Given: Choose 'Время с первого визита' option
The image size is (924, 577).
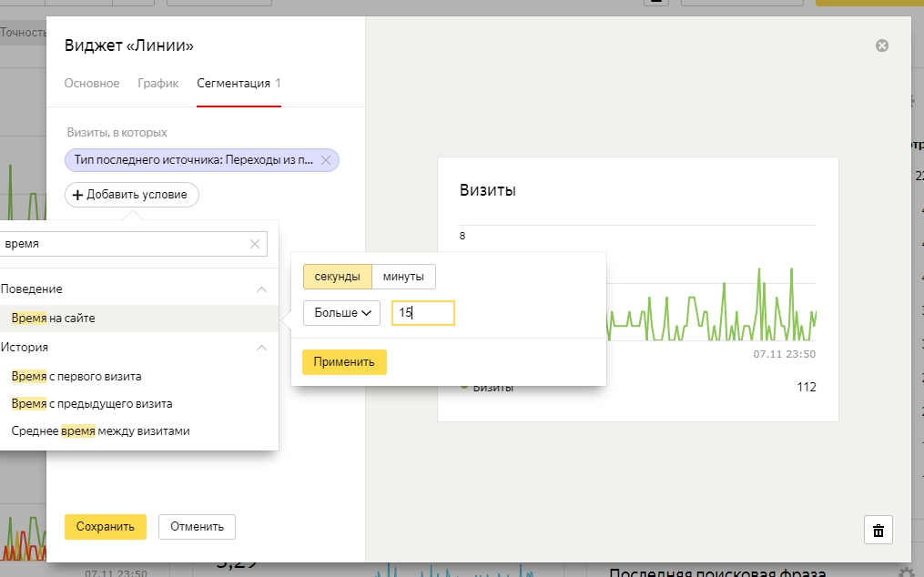Looking at the screenshot, I should coord(76,376).
